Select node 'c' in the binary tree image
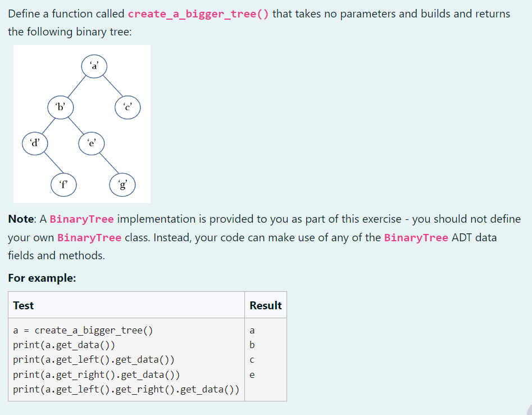 point(128,107)
